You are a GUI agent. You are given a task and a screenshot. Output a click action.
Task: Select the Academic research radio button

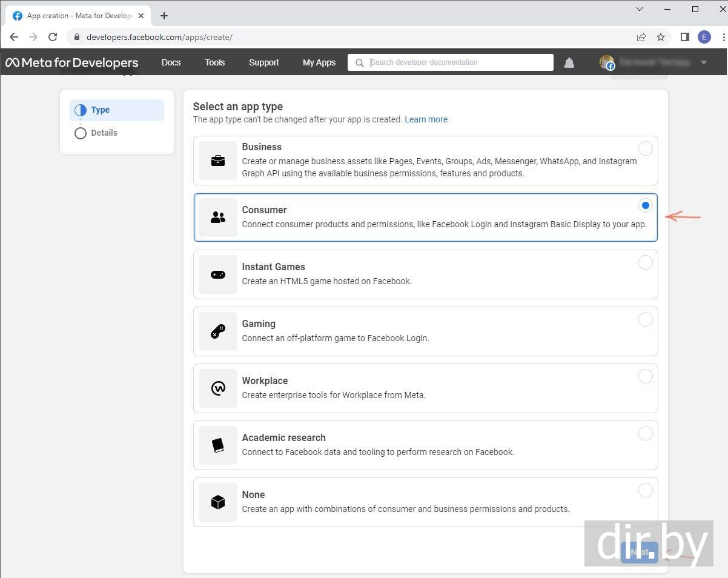click(x=646, y=433)
